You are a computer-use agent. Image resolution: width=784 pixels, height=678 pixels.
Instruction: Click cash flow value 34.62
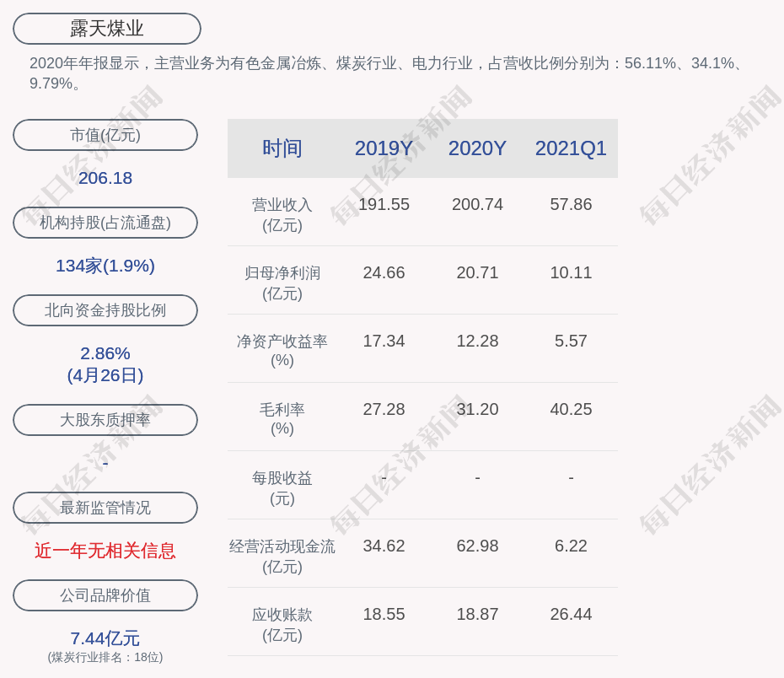384,546
